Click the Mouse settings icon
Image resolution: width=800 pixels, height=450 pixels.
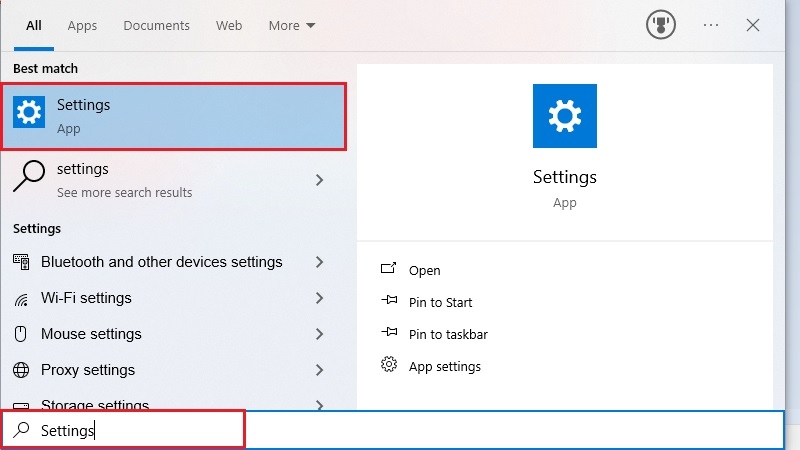point(20,334)
